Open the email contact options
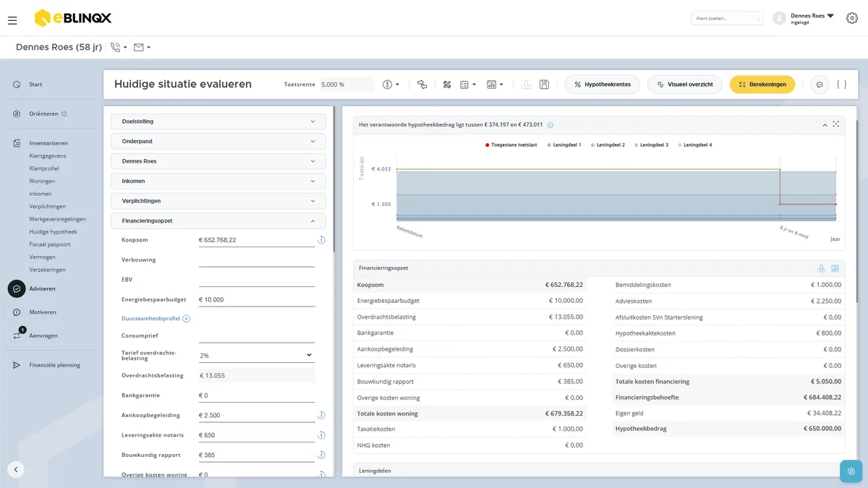868x488 pixels. point(142,48)
